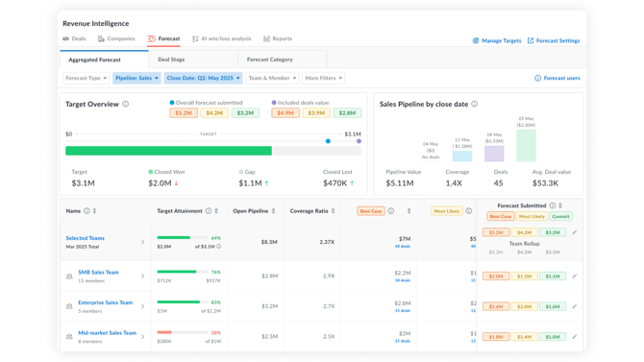The image size is (644, 362).
Task: Expand the Team & Member filter
Action: 272,78
